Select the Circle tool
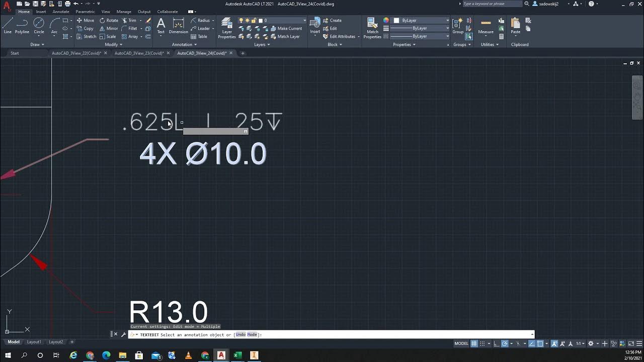Viewport: 644px width, 362px height. pos(39,26)
